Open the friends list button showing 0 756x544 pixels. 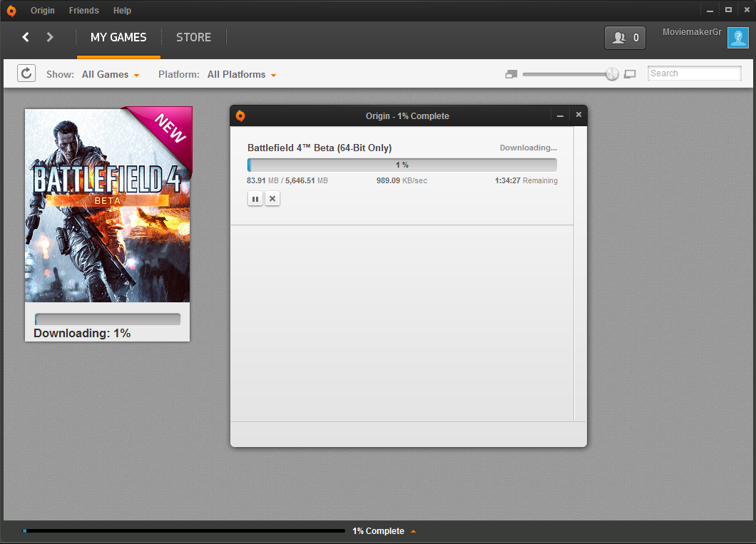click(x=625, y=38)
